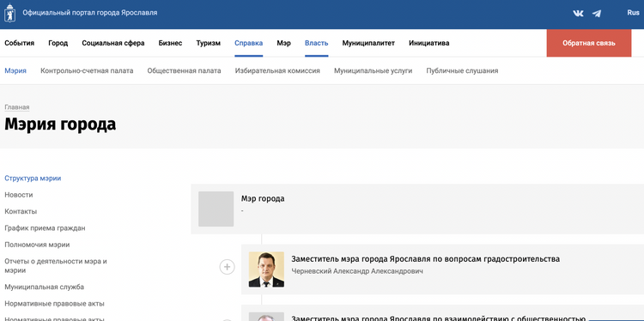
Task: Click the Yaroslavl coat of arms logo
Action: (x=9, y=13)
